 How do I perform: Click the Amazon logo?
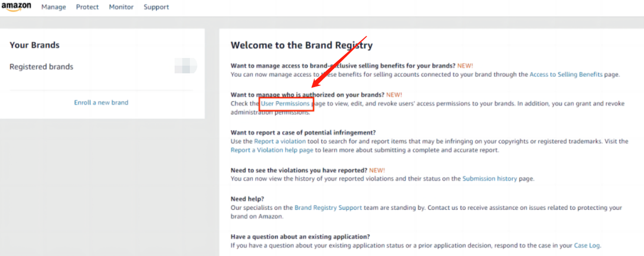pyautogui.click(x=17, y=7)
